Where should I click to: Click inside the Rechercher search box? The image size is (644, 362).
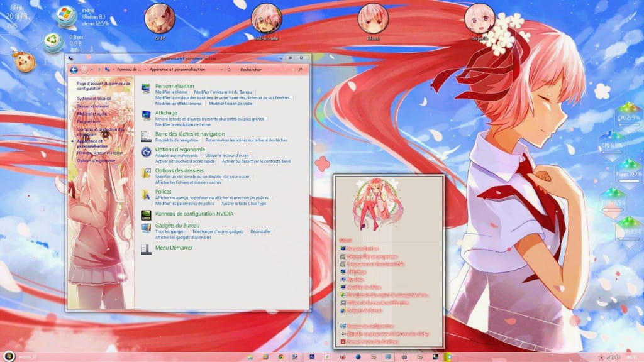click(252, 70)
